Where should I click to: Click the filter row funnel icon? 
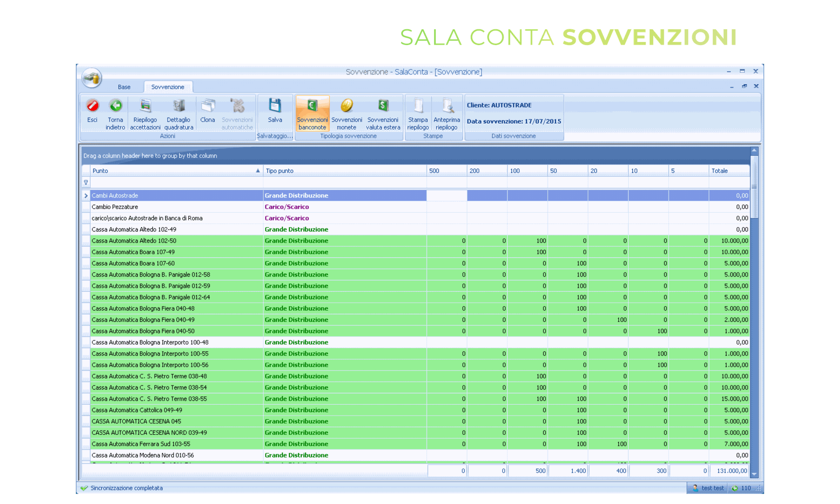click(x=86, y=182)
